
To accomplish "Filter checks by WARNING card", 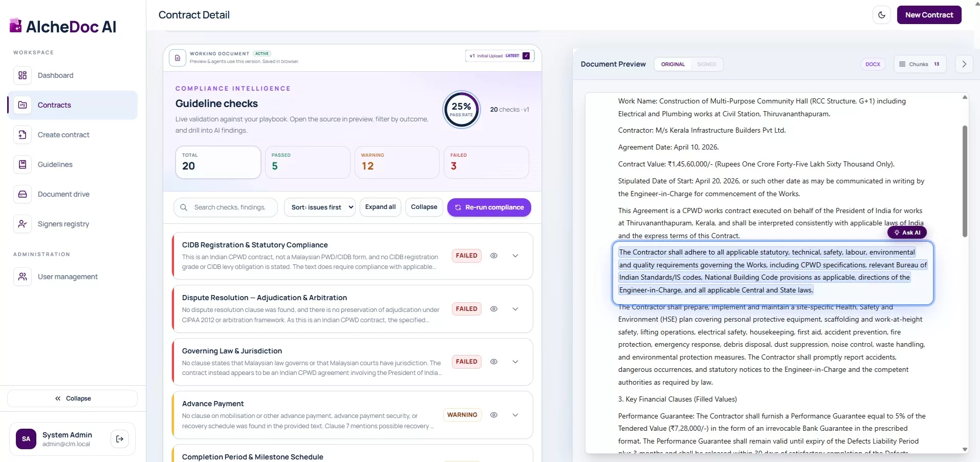I will [397, 162].
